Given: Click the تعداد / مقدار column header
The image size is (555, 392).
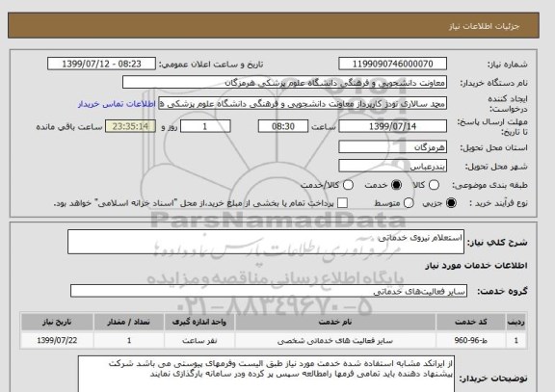Looking at the screenshot, I should pos(129,322).
